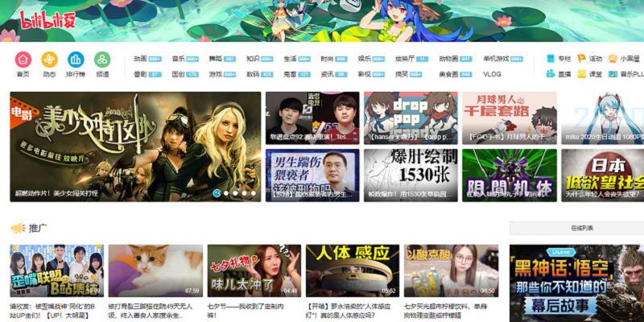Screen dimensions: 644x322
Task: Open the 活动 flag icon
Action: (x=581, y=59)
